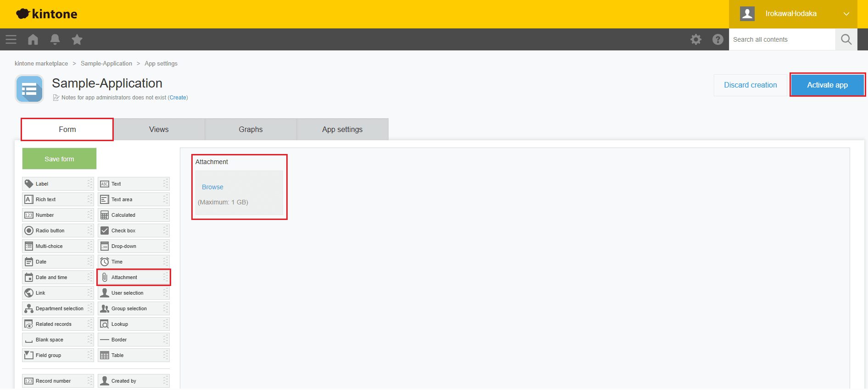The image size is (868, 390).
Task: Click the Activate app button
Action: (x=827, y=85)
